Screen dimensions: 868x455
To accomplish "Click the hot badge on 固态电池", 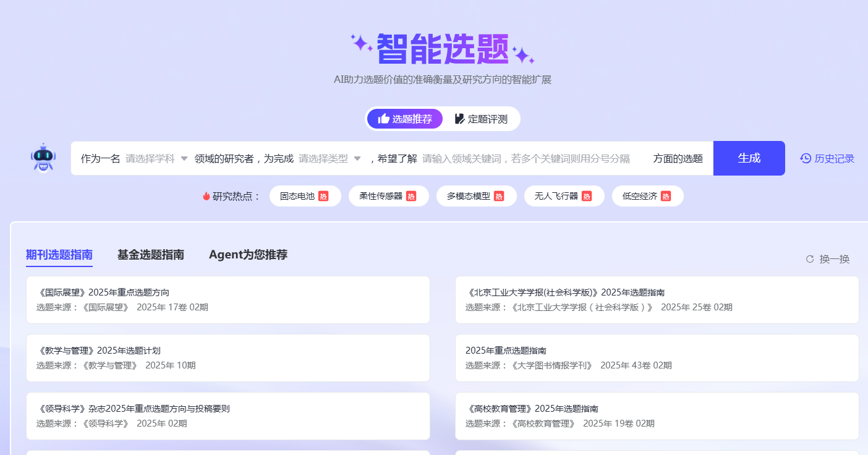I will [x=323, y=196].
